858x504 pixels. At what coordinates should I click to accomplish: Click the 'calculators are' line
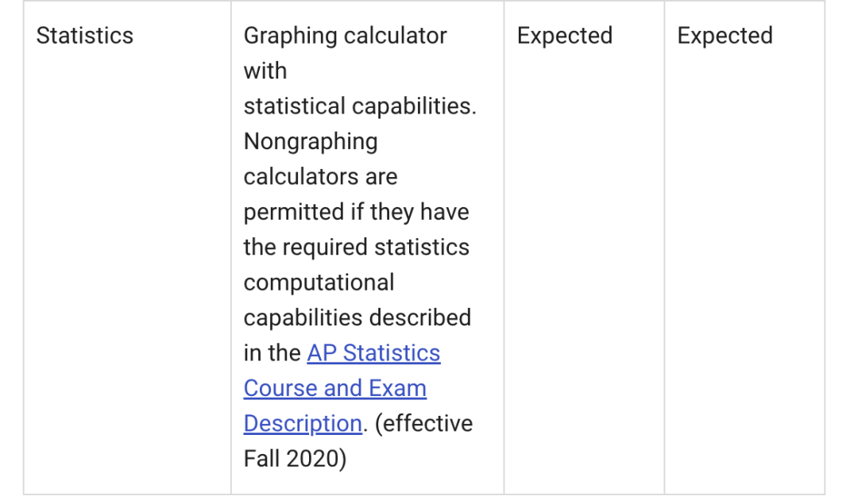(321, 176)
